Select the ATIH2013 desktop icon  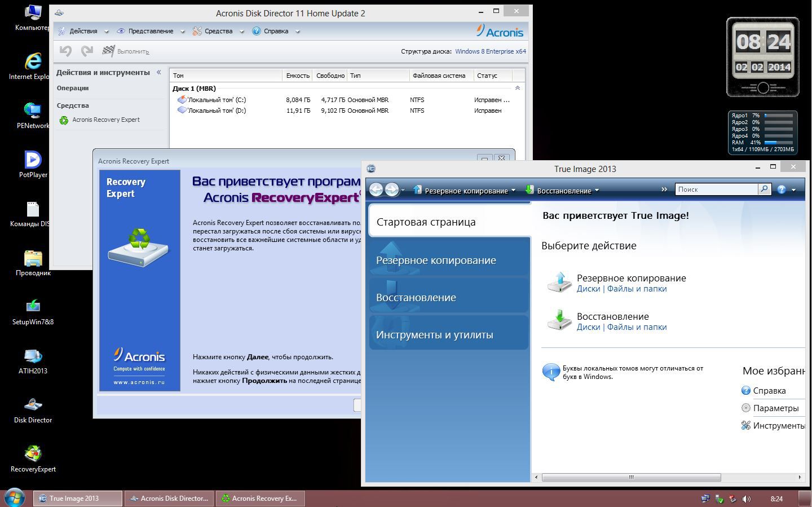33,360
